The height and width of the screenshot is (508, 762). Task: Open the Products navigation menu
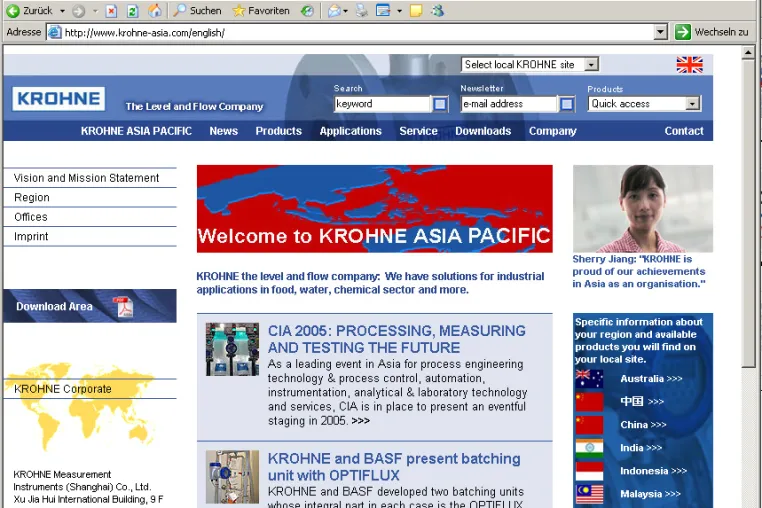(278, 131)
